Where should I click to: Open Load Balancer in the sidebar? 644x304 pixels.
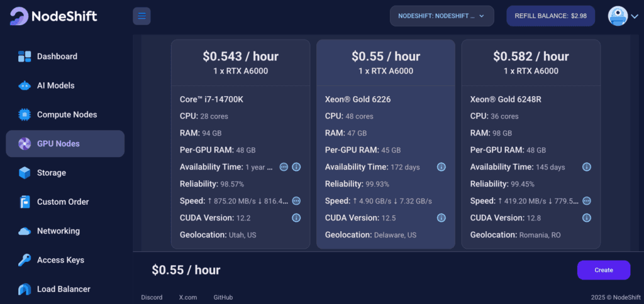pyautogui.click(x=65, y=289)
